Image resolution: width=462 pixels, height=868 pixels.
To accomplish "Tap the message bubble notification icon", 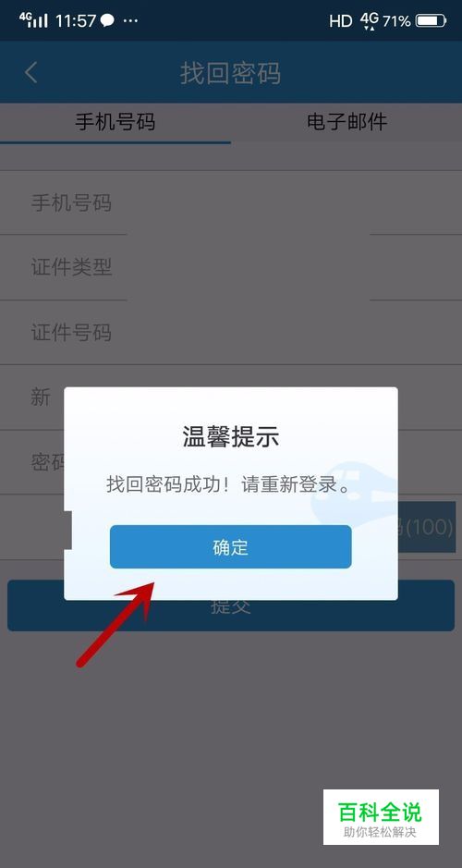I will point(107,21).
